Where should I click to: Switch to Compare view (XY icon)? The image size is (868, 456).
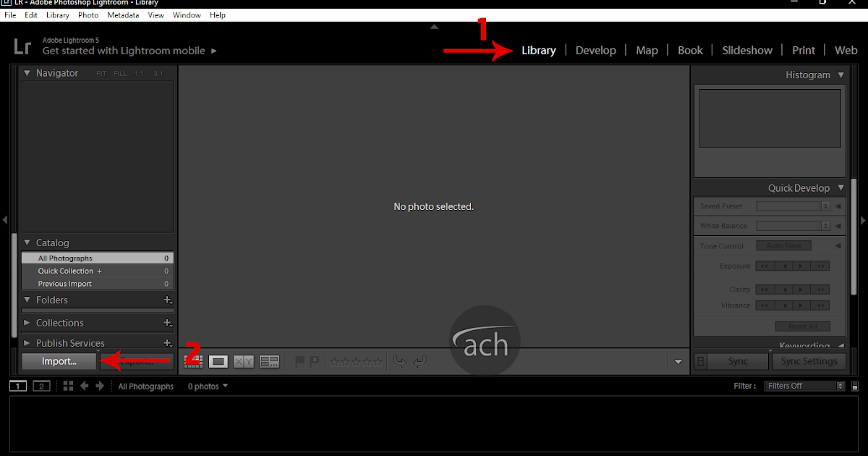click(243, 361)
